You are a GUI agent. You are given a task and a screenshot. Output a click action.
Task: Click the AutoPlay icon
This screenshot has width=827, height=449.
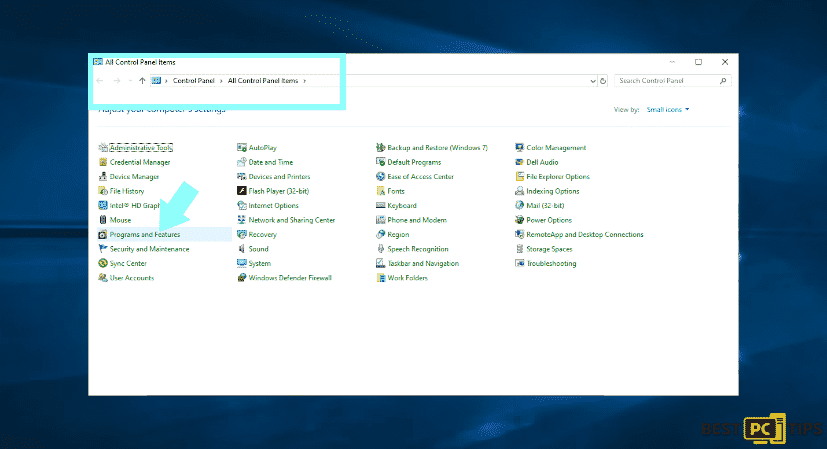(242, 148)
